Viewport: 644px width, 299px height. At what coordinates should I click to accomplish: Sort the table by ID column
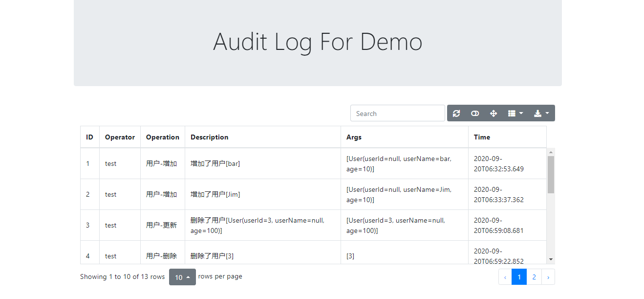click(89, 137)
